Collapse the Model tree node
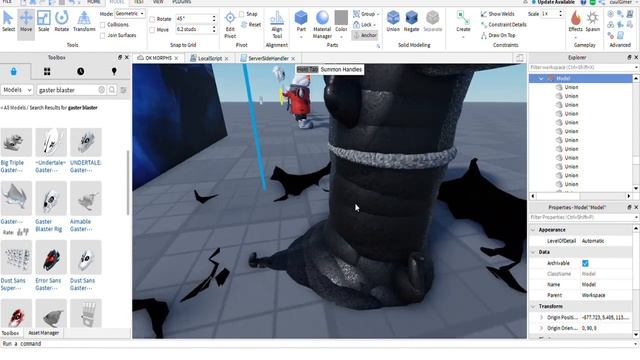The height and width of the screenshot is (360, 640). pyautogui.click(x=541, y=78)
